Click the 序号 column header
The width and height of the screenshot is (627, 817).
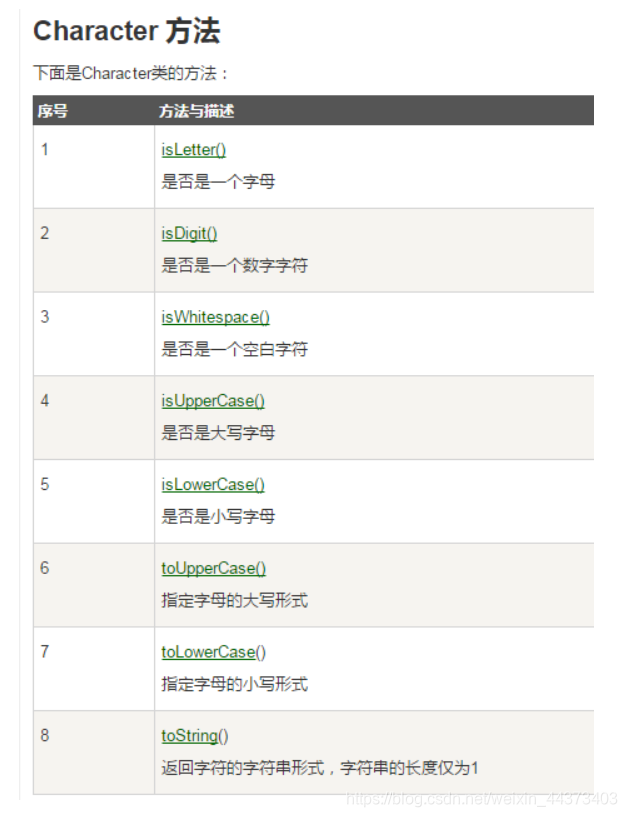tap(53, 111)
